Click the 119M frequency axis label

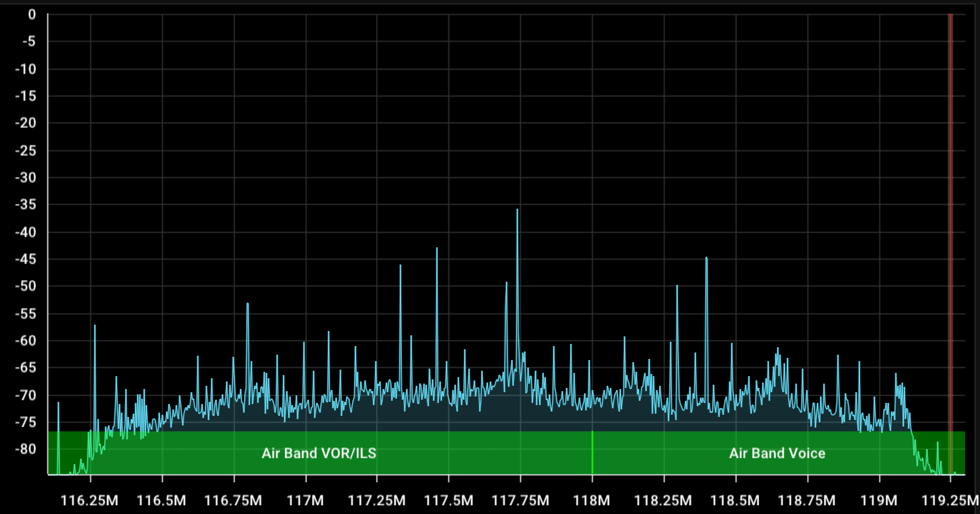click(x=879, y=501)
